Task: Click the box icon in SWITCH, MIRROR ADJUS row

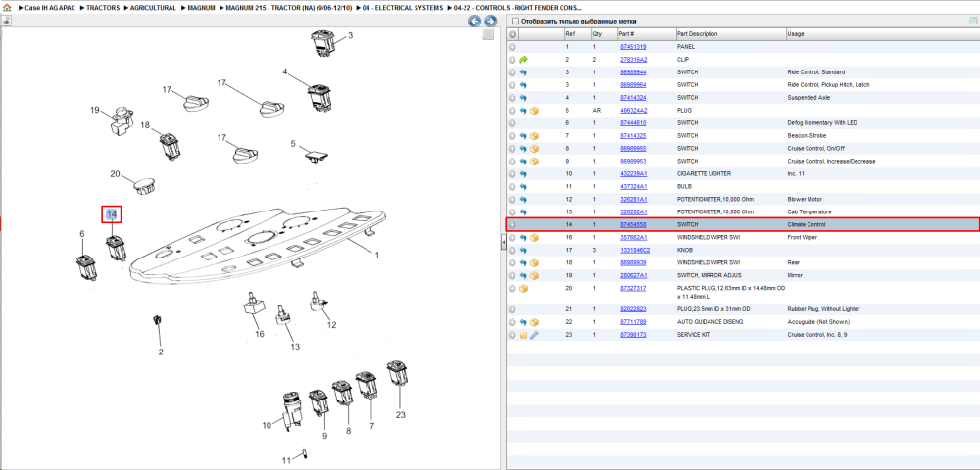Action: [x=534, y=275]
